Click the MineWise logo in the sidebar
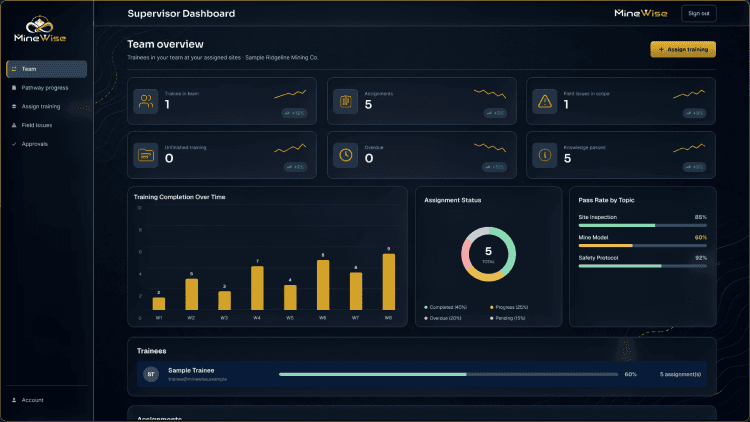This screenshot has width=750, height=422. (40, 29)
